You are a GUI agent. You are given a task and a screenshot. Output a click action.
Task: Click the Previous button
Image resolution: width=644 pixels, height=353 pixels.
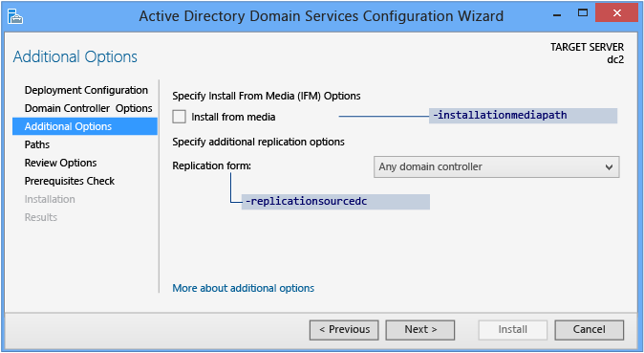[x=344, y=330]
